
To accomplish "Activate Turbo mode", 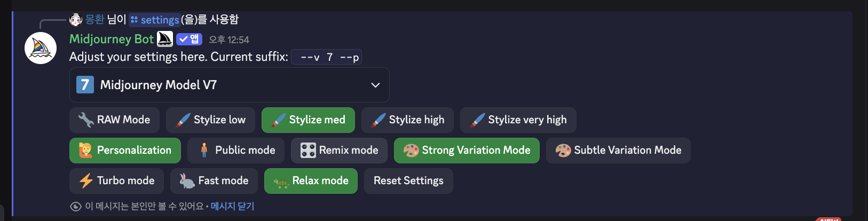I will tap(116, 181).
